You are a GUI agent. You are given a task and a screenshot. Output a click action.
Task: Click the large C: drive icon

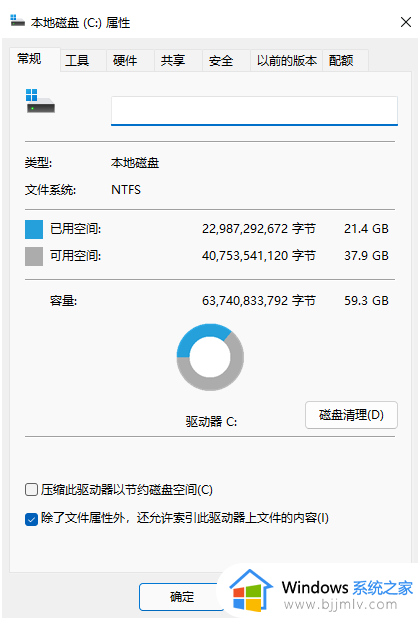point(40,101)
